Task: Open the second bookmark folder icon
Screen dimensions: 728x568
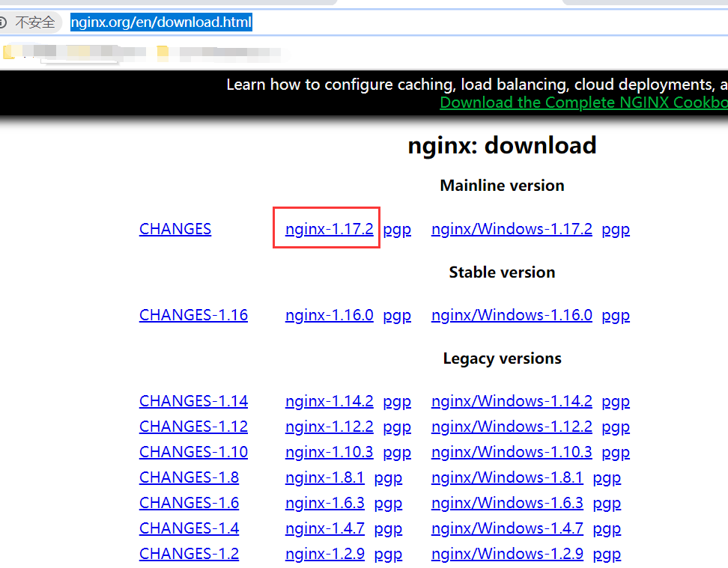Action: point(163,52)
